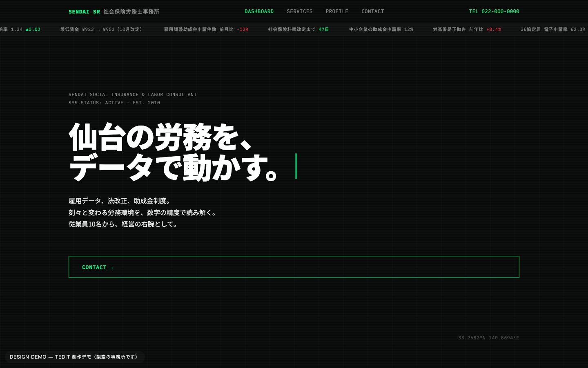This screenshot has width=588, height=368.
Task: Click the 36協定届 電子申請率 ticker entry
Action: coord(553,29)
